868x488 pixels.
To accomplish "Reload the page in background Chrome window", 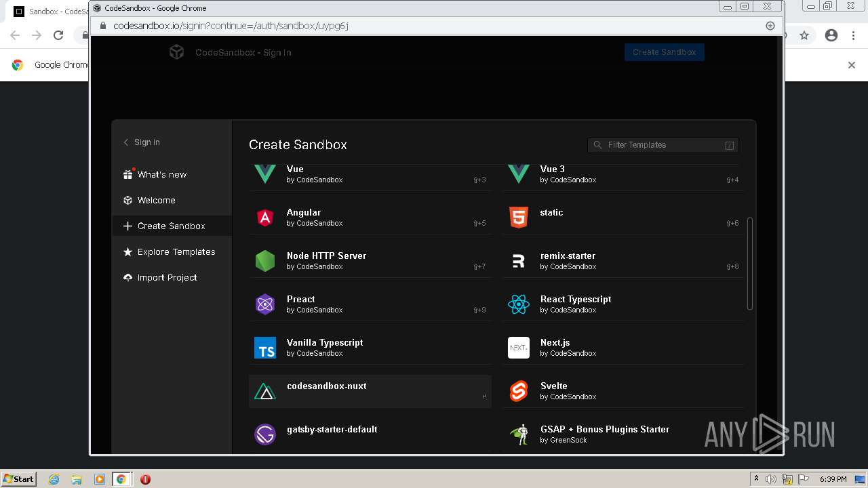I will click(x=58, y=35).
